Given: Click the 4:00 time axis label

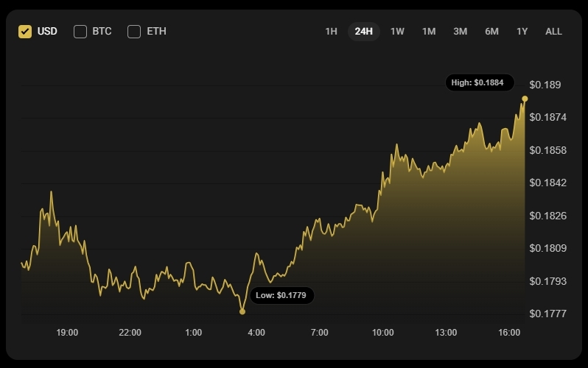Looking at the screenshot, I should coord(256,333).
